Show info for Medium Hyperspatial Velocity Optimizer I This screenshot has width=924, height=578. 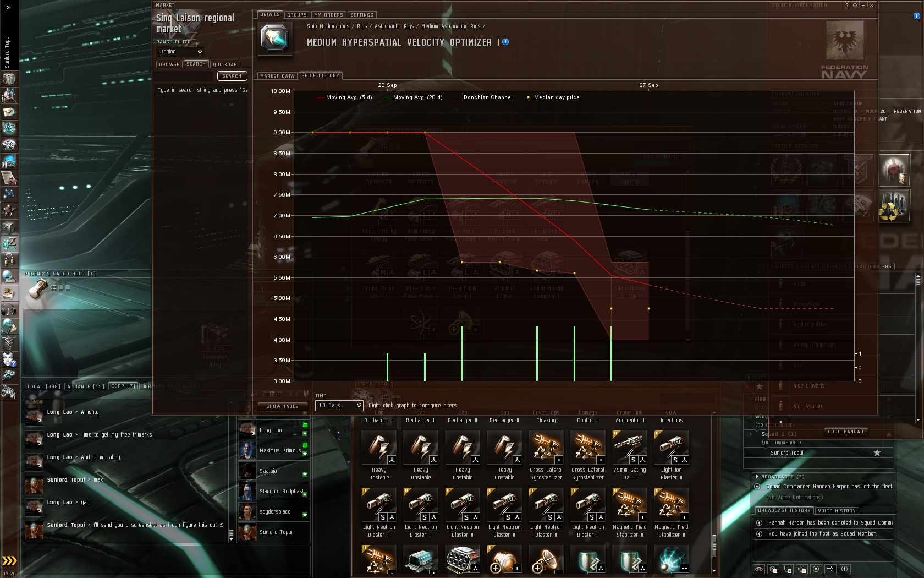(x=505, y=42)
